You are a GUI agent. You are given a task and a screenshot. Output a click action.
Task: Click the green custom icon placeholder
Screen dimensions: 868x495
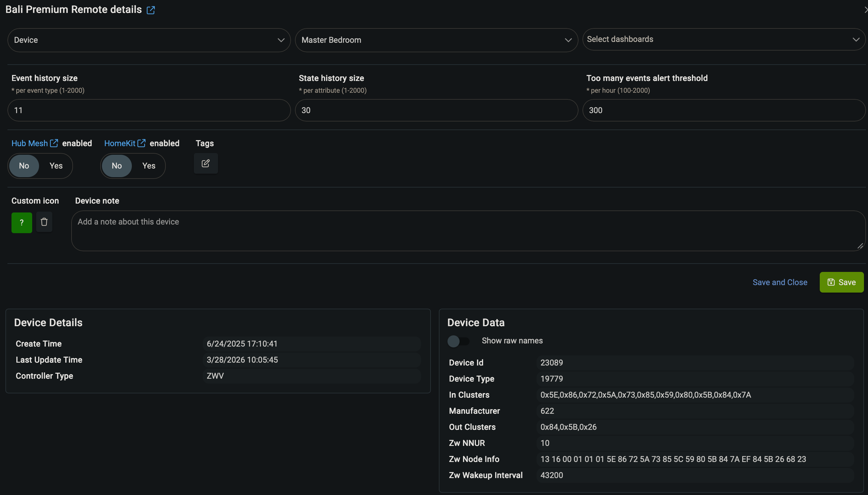point(22,223)
